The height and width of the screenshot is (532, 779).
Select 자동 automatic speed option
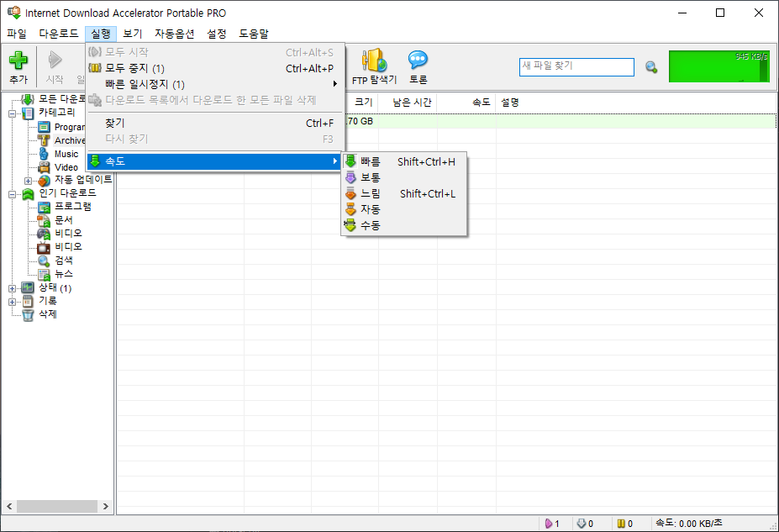coord(404,209)
